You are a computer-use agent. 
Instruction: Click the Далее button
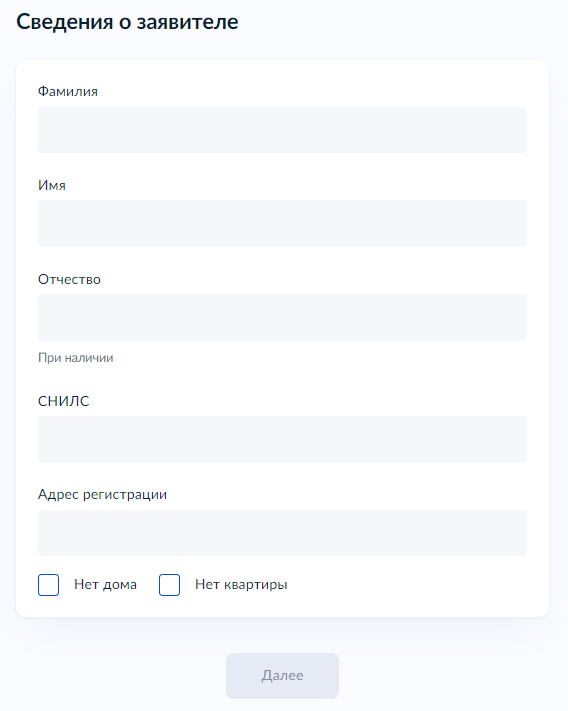tap(282, 676)
